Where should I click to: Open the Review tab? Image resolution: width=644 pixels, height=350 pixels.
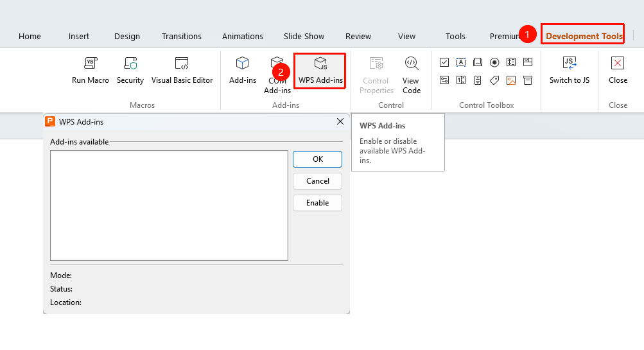(358, 36)
